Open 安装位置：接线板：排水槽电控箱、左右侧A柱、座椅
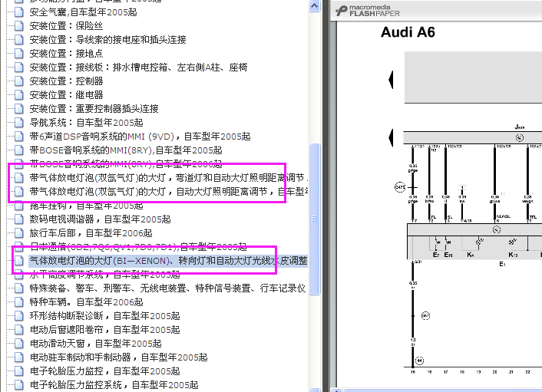The width and height of the screenshot is (542, 392). 138,68
